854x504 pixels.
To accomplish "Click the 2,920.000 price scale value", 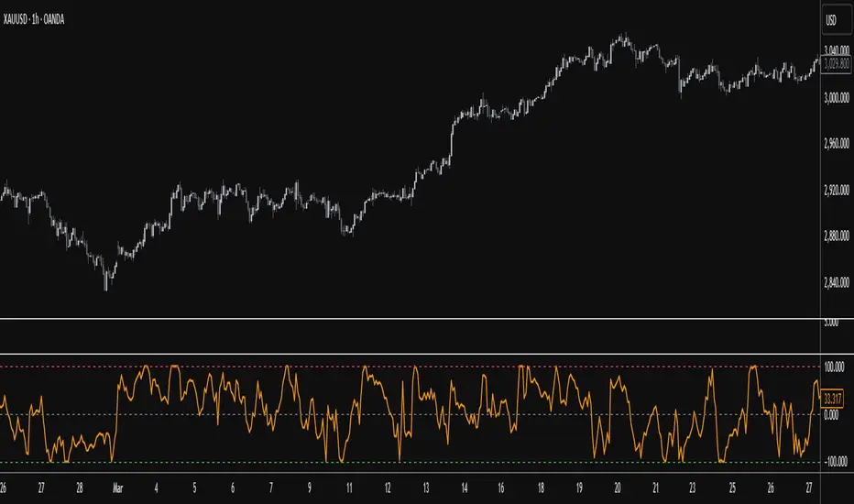I will point(837,191).
